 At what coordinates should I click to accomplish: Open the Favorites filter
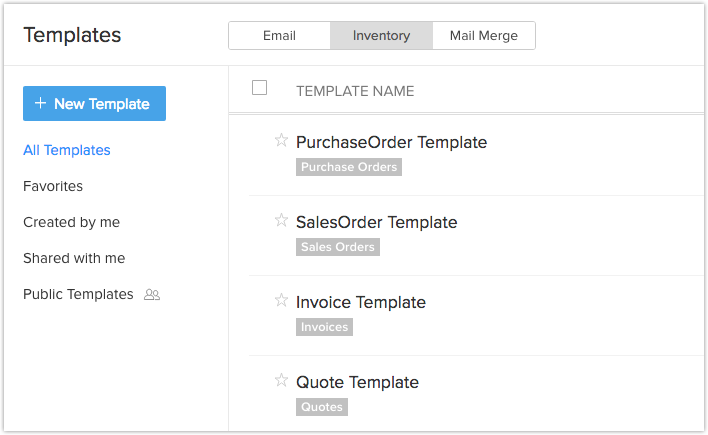coord(53,186)
